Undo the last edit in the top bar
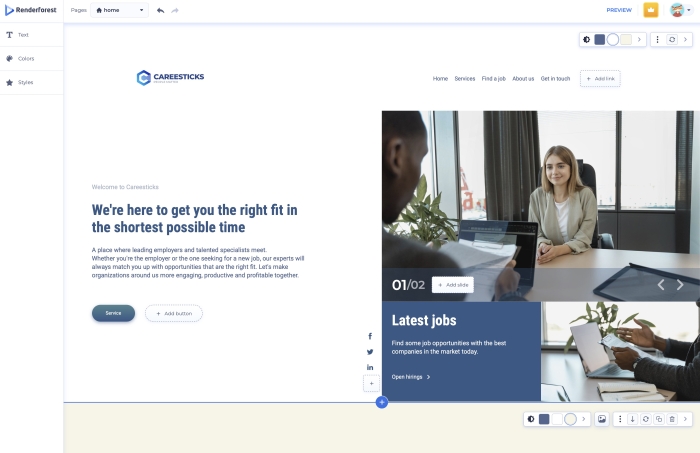 point(161,10)
